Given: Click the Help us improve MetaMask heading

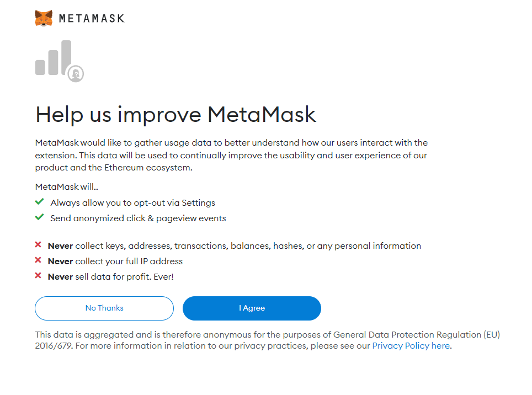Looking at the screenshot, I should click(175, 115).
